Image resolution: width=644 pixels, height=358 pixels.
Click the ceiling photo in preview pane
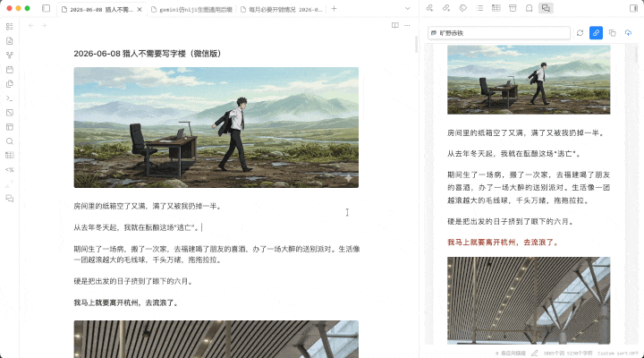pos(529,301)
